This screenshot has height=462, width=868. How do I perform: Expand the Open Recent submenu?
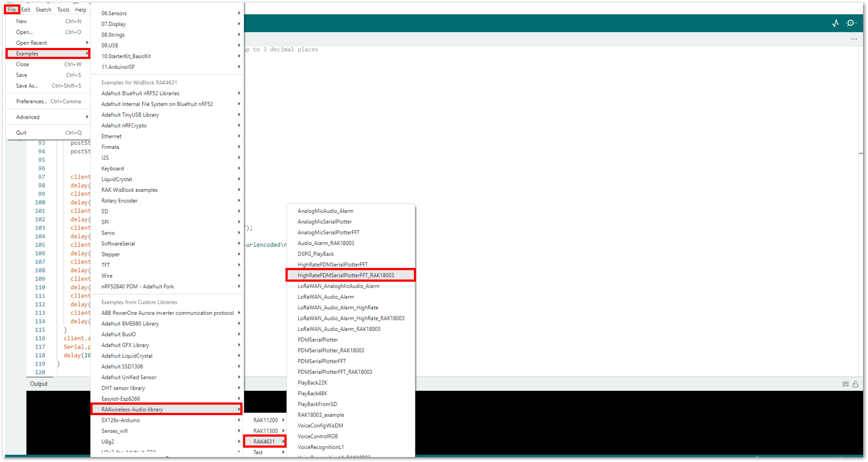[48, 43]
